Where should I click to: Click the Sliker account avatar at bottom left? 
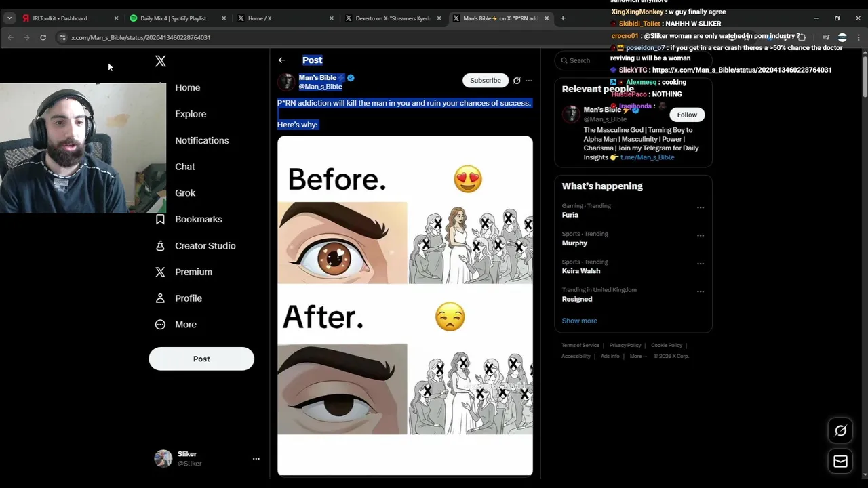(x=163, y=459)
